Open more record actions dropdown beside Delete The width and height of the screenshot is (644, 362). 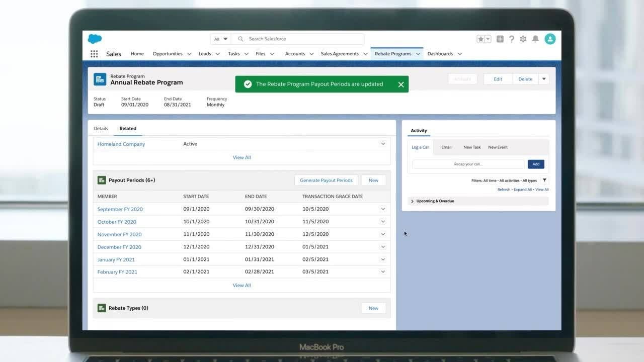pos(544,79)
